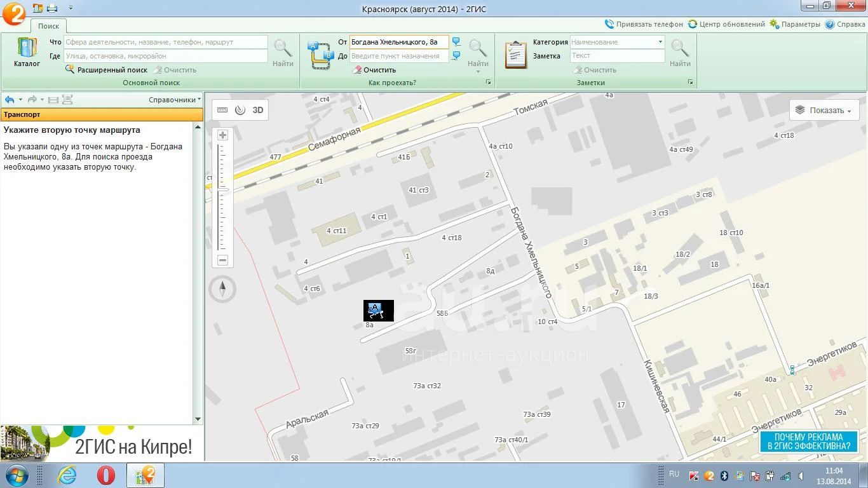Click the ruler measurement tool on map
This screenshot has height=488, width=868.
coord(222,110)
